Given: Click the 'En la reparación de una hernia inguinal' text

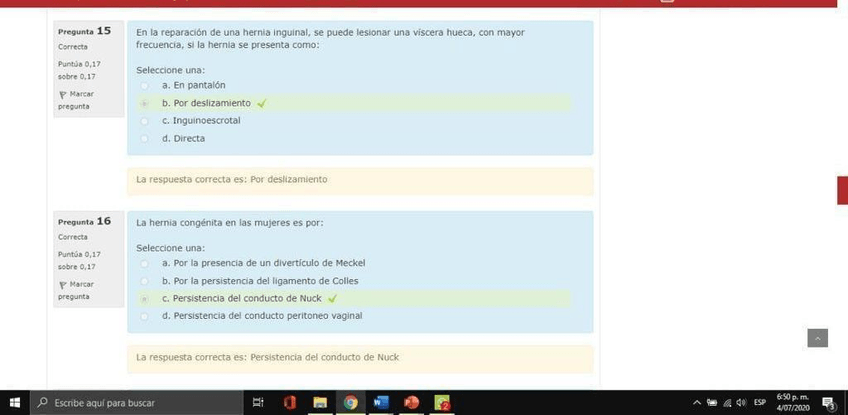Looking at the screenshot, I should pyautogui.click(x=330, y=39).
